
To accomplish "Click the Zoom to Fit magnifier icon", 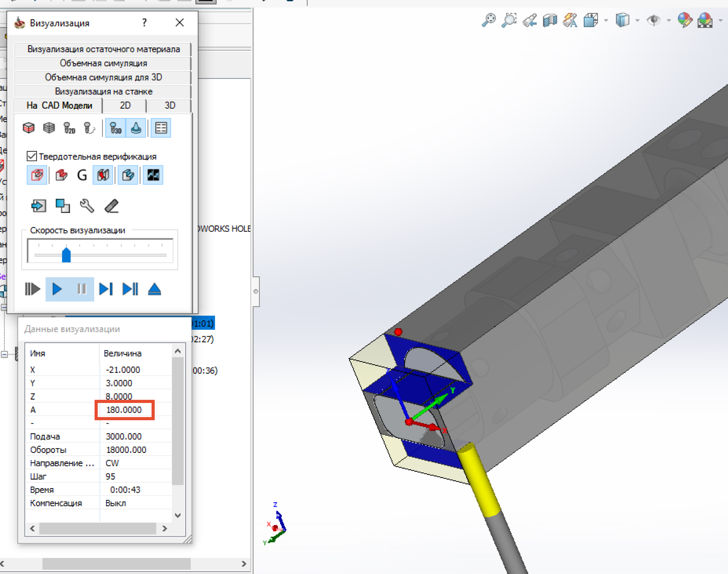I will pos(489,20).
